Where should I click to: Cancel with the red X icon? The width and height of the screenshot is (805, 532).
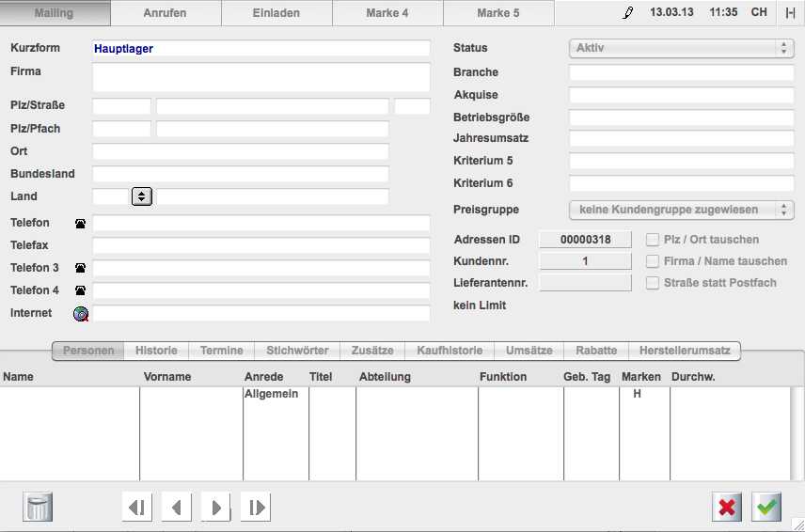click(x=727, y=508)
